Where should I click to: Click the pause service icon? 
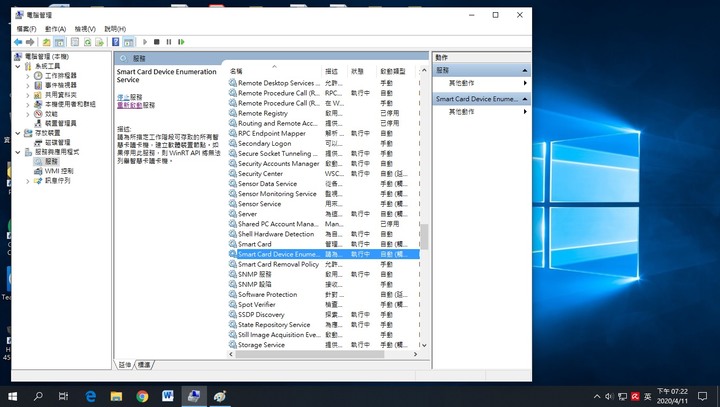coord(169,42)
